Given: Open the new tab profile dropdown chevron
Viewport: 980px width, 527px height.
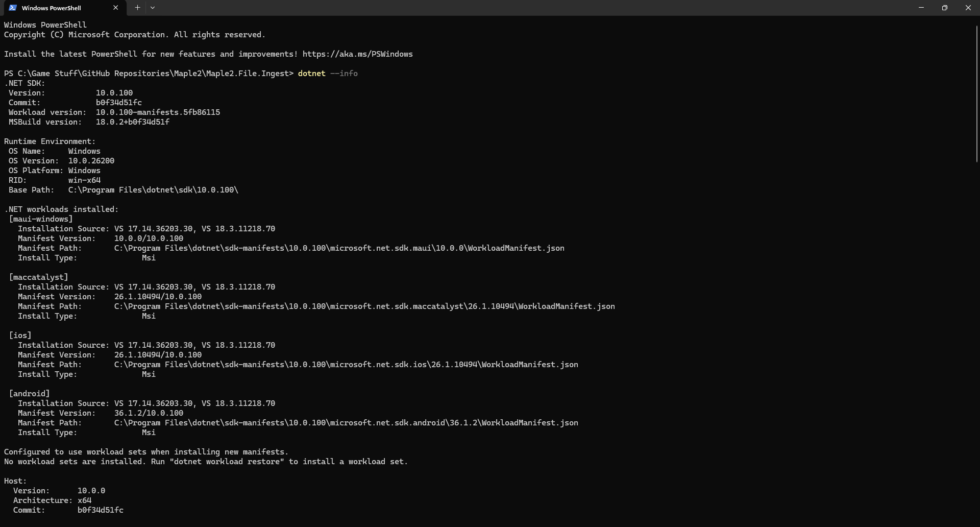Looking at the screenshot, I should pos(153,8).
